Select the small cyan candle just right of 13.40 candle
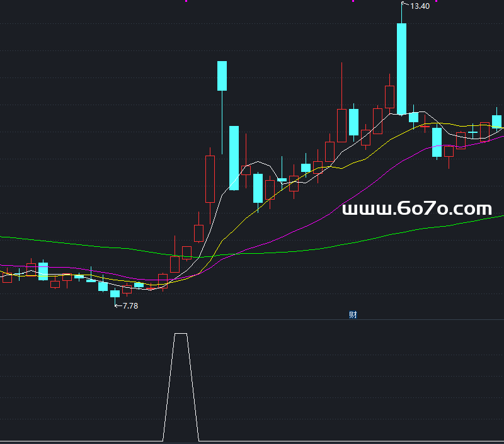The image size is (504, 444). [414, 117]
